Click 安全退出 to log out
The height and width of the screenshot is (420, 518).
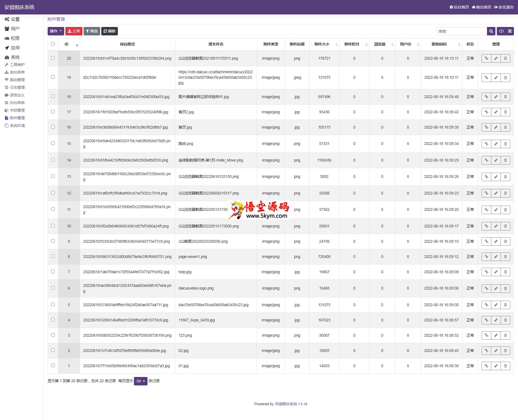click(x=504, y=7)
